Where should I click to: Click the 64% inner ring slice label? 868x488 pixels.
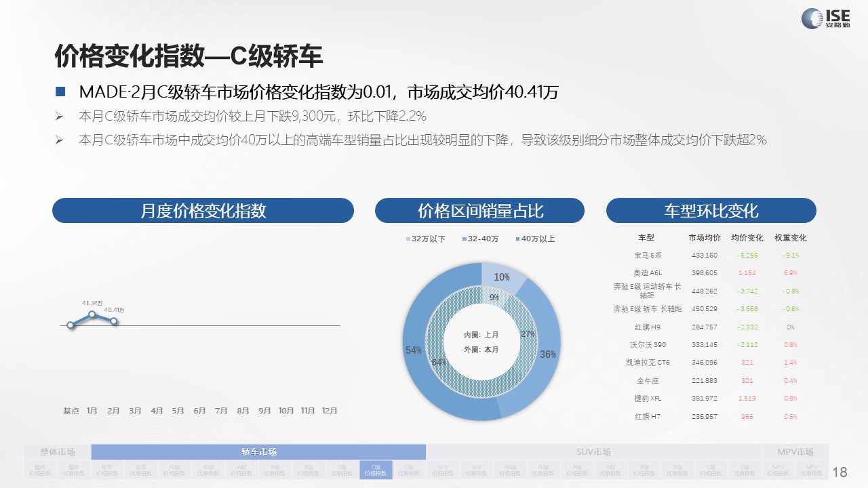click(439, 363)
